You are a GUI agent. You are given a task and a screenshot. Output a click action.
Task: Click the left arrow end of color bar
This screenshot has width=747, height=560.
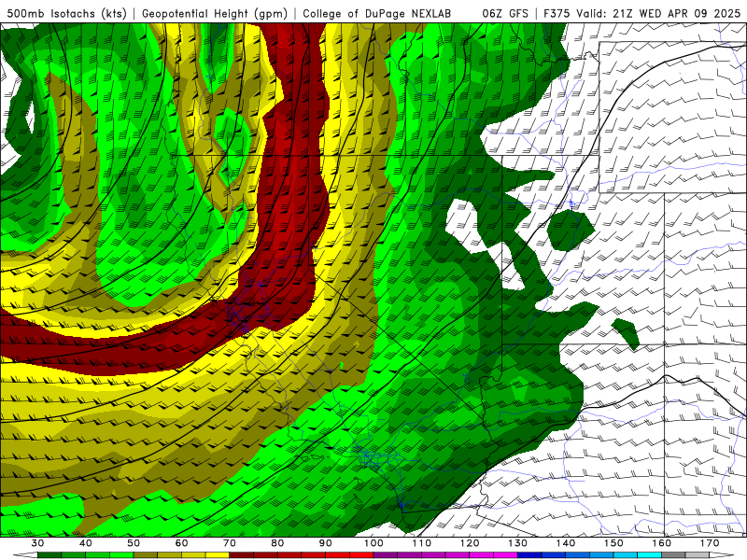25,555
